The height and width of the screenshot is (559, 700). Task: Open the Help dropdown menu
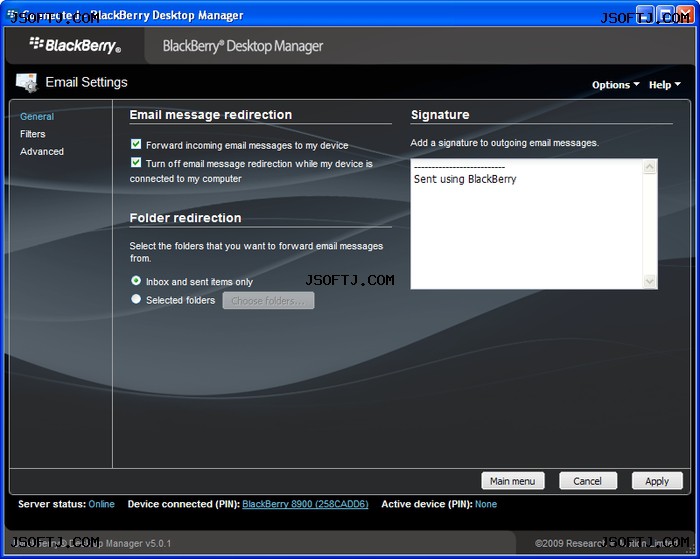664,85
